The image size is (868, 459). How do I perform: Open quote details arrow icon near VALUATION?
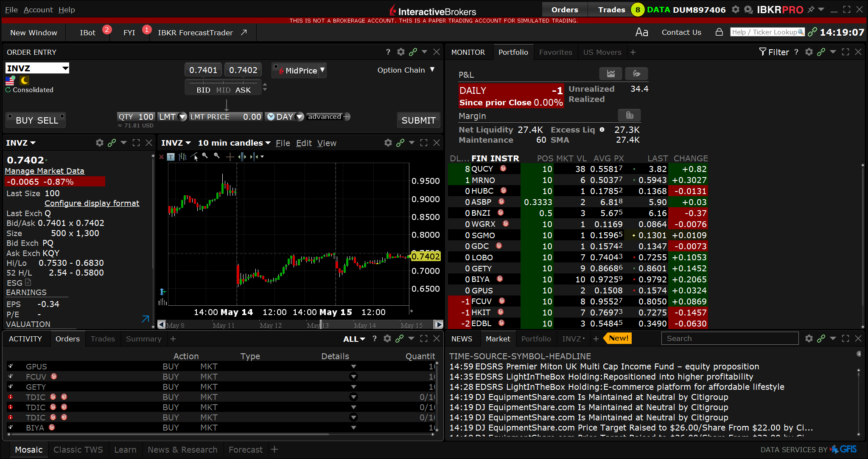click(x=146, y=319)
